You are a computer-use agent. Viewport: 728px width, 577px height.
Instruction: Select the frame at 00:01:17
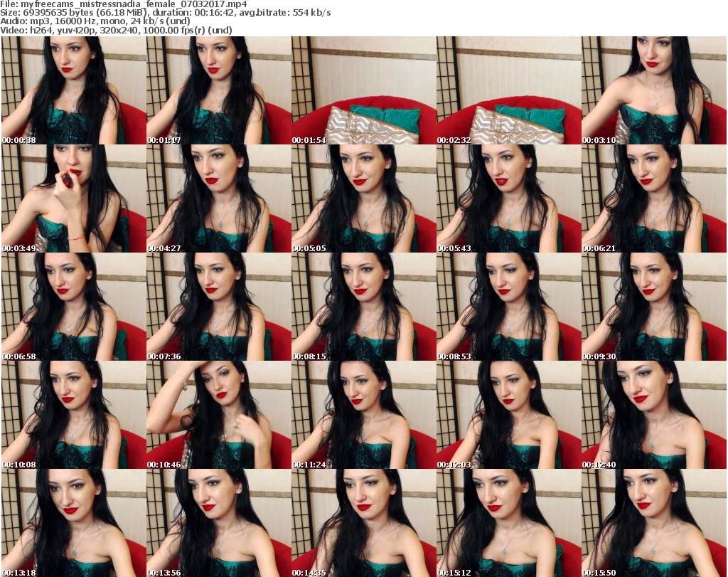[x=219, y=90]
